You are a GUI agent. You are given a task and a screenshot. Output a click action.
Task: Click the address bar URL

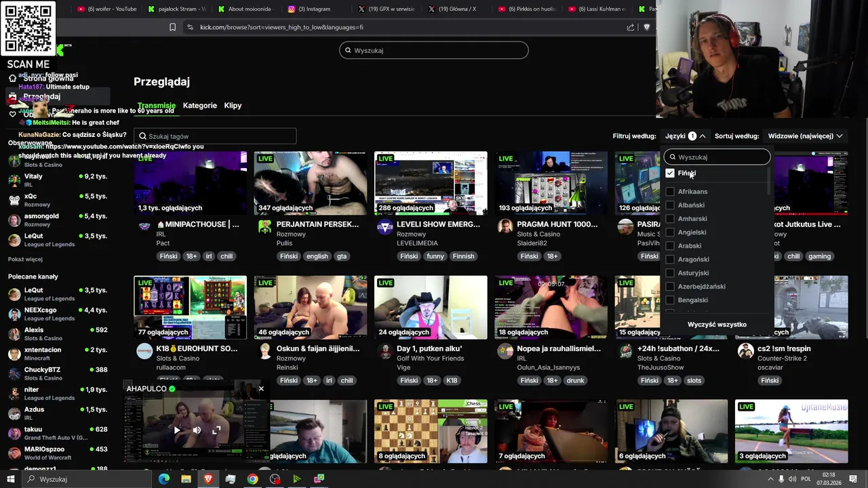coord(281,27)
